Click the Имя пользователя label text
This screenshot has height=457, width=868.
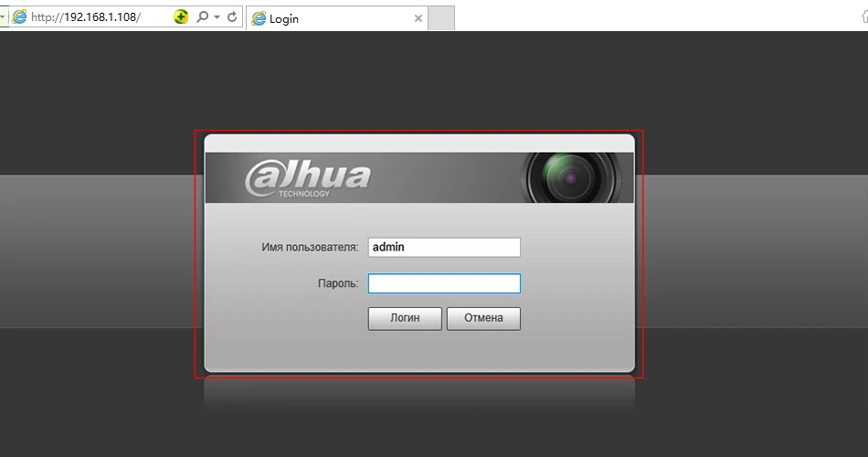point(310,247)
